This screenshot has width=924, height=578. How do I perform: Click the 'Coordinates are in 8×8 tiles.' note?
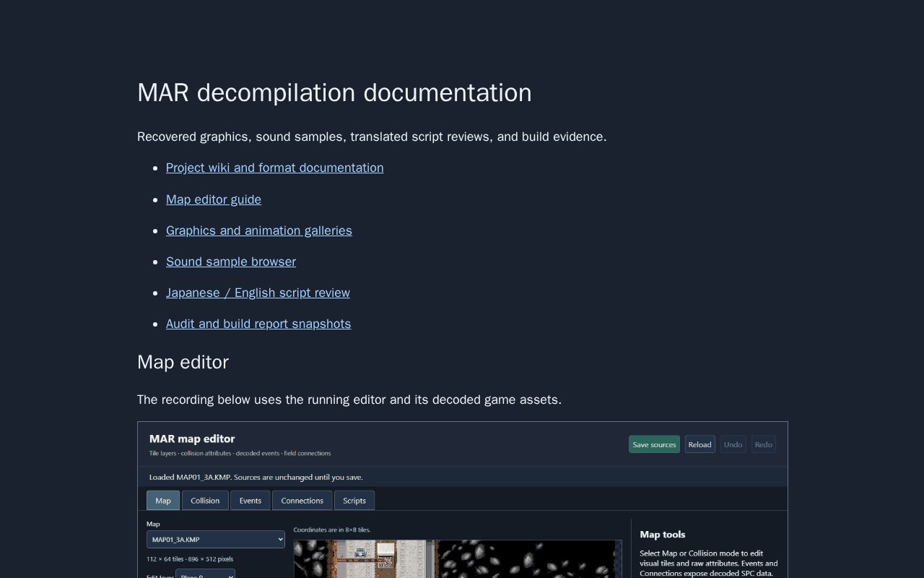tap(332, 530)
